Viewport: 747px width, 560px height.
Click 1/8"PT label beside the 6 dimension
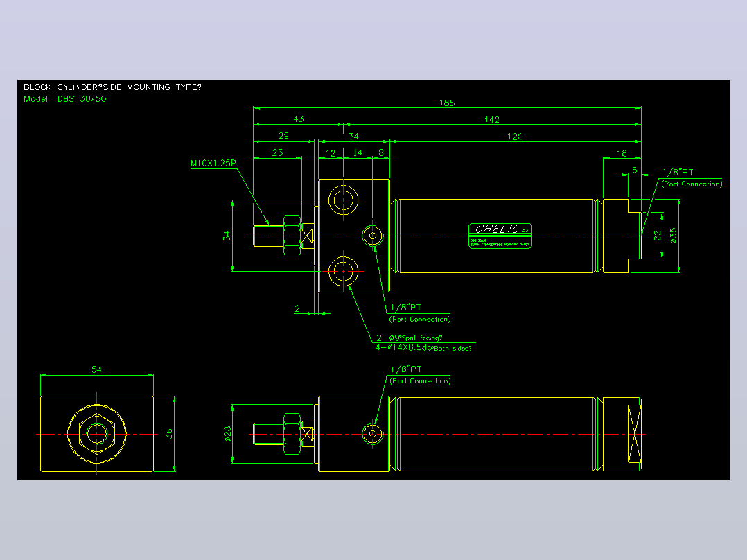(x=678, y=172)
